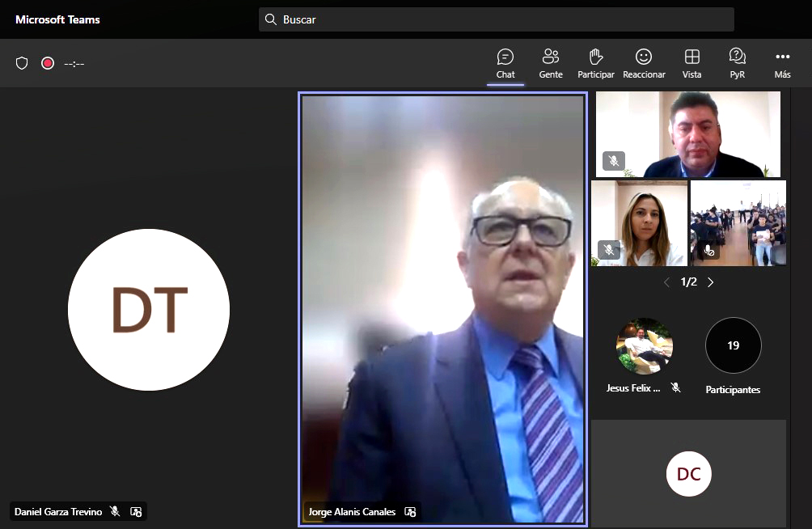
Task: Click the shield security icon
Action: [x=22, y=63]
